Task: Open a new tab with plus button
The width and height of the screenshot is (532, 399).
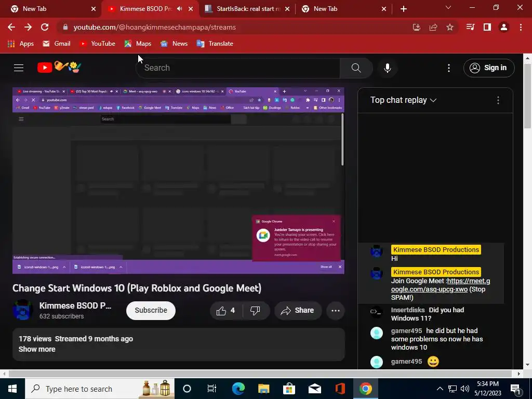Action: (403, 9)
